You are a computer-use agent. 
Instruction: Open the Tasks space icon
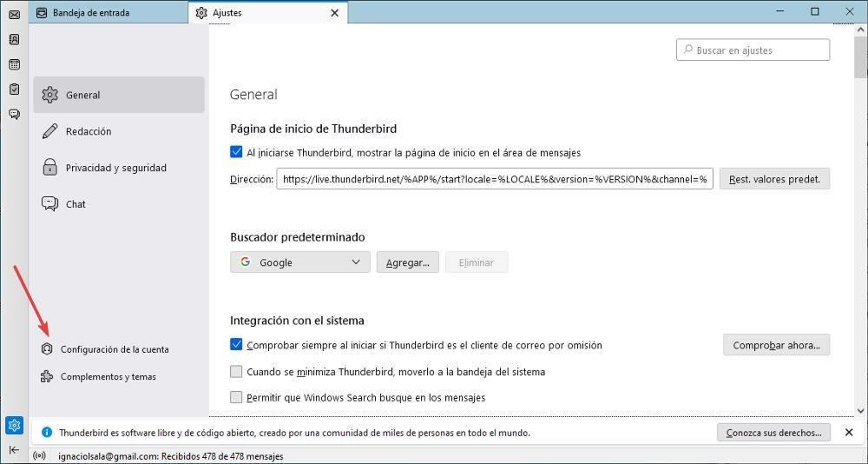tap(15, 89)
